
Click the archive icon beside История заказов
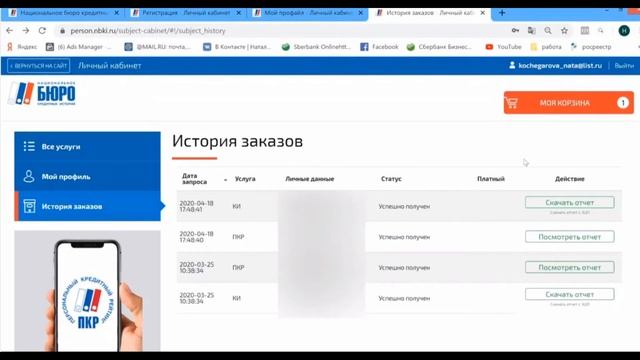click(29, 206)
